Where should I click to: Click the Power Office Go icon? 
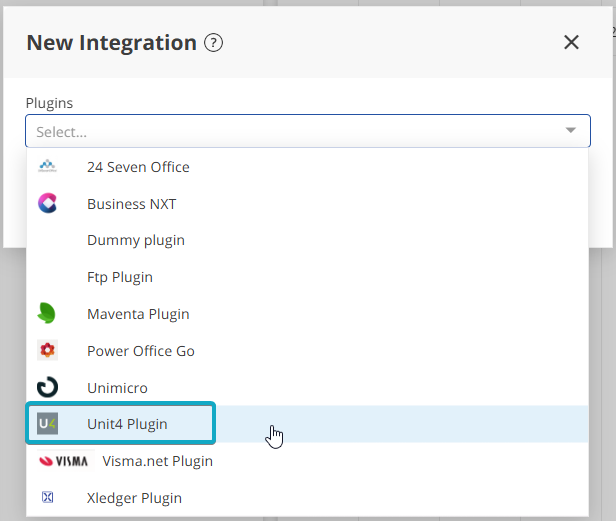pos(47,351)
